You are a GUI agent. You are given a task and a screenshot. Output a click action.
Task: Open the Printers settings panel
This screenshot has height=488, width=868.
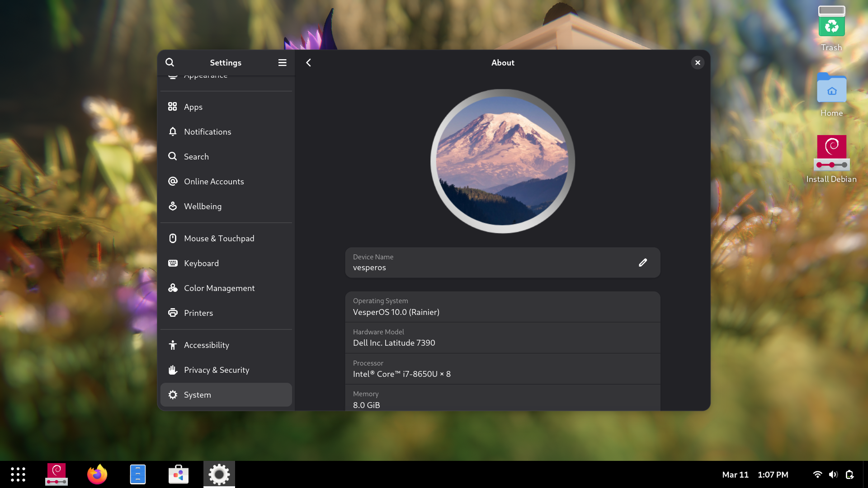226,313
